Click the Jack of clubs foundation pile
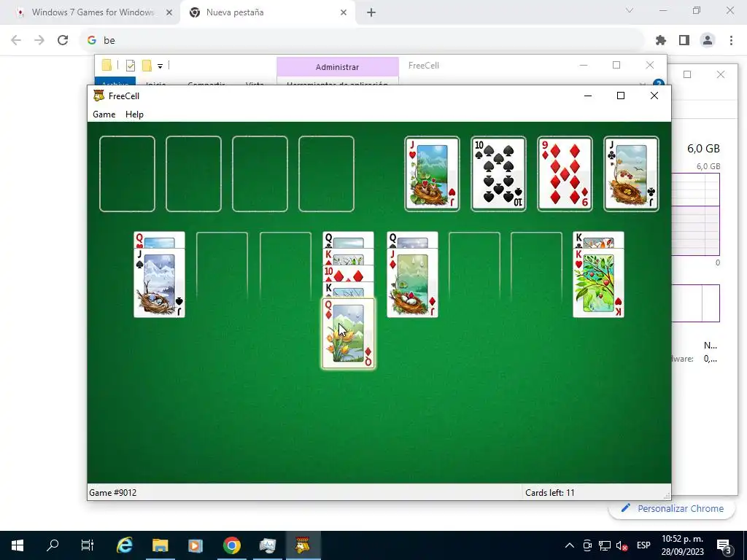 [x=631, y=174]
